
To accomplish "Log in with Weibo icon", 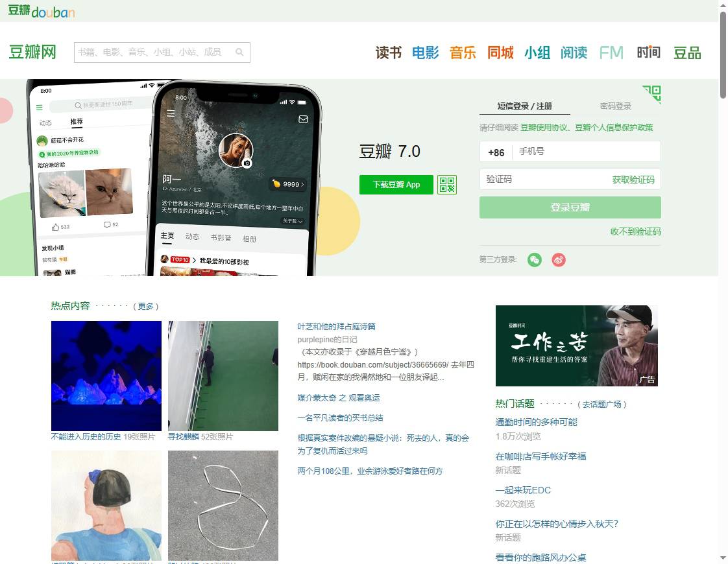I will (x=559, y=260).
